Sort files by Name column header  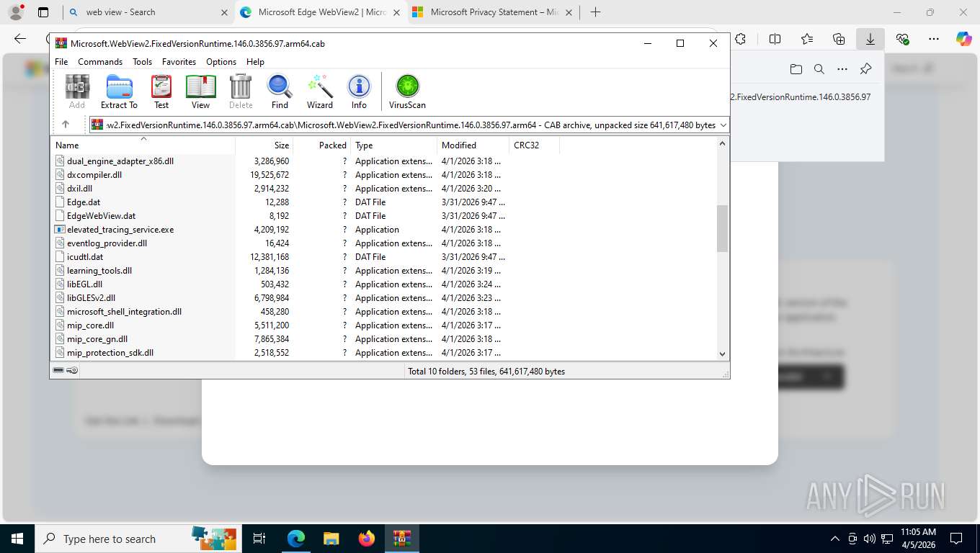[143, 145]
